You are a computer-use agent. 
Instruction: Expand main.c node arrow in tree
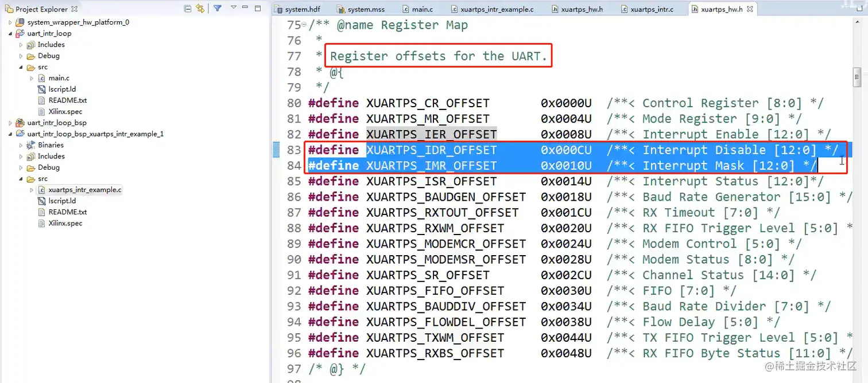pyautogui.click(x=32, y=78)
